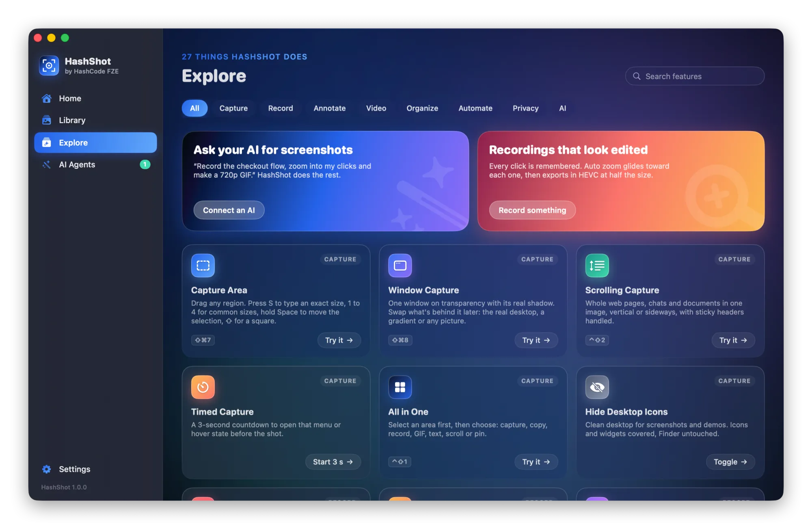812x529 pixels.
Task: Toggle Hide Desktop Icons with Toggle button
Action: point(730,462)
